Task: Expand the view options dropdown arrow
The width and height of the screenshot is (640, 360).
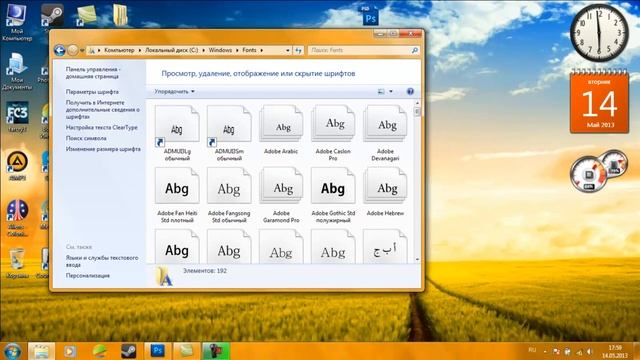Action: 391,91
